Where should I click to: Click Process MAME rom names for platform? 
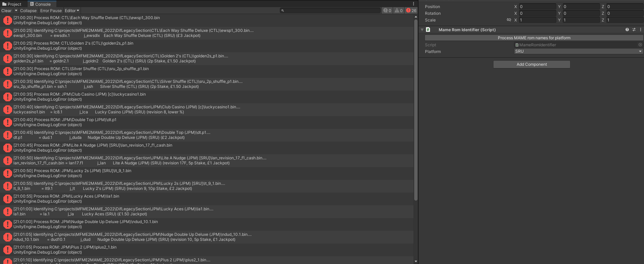tap(534, 38)
